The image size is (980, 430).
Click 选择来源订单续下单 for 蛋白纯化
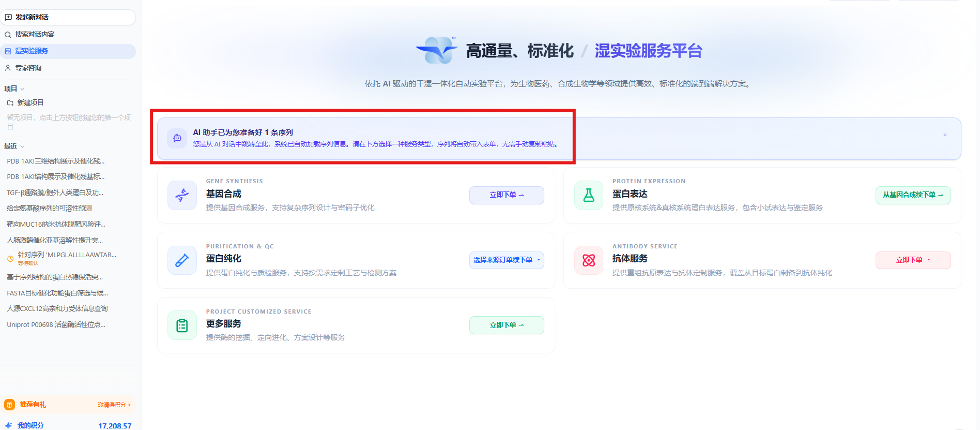click(507, 260)
